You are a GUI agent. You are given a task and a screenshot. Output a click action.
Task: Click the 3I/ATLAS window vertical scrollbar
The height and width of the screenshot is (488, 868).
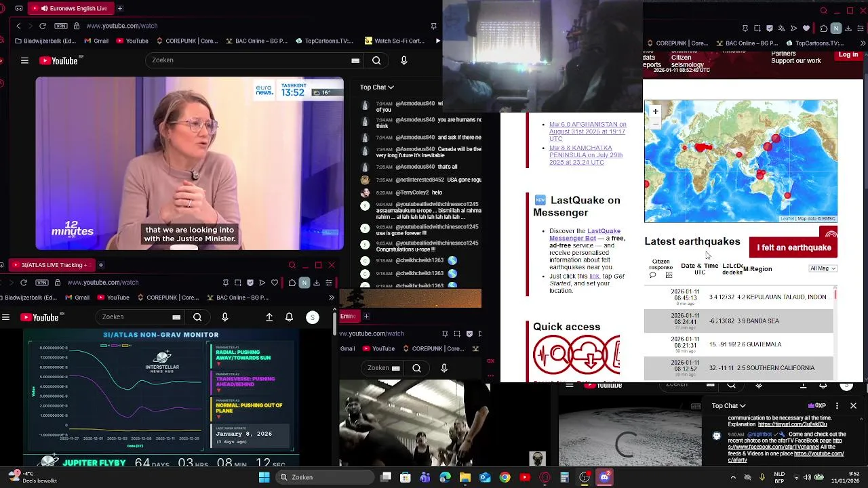tap(335, 323)
